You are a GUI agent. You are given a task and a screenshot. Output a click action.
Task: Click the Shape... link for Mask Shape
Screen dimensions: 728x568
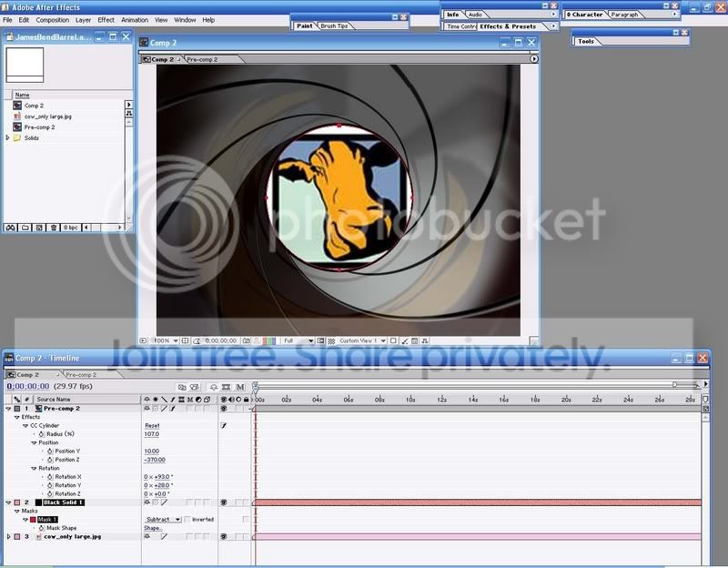[x=153, y=529]
